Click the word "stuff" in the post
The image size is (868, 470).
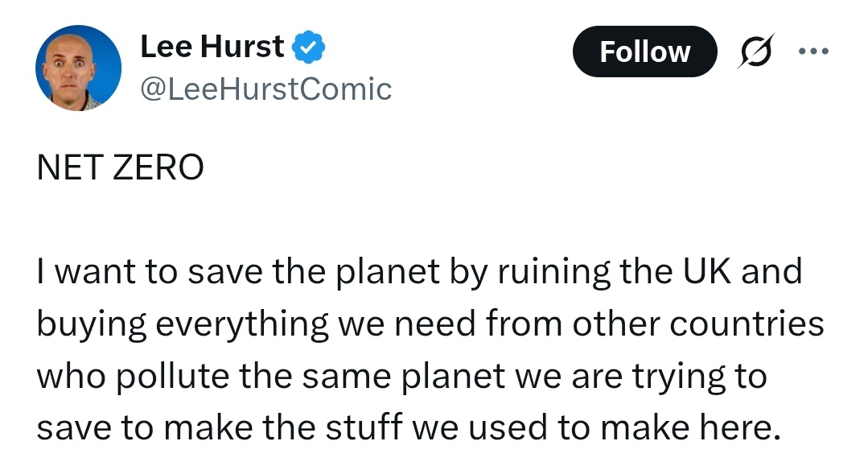pyautogui.click(x=367, y=428)
